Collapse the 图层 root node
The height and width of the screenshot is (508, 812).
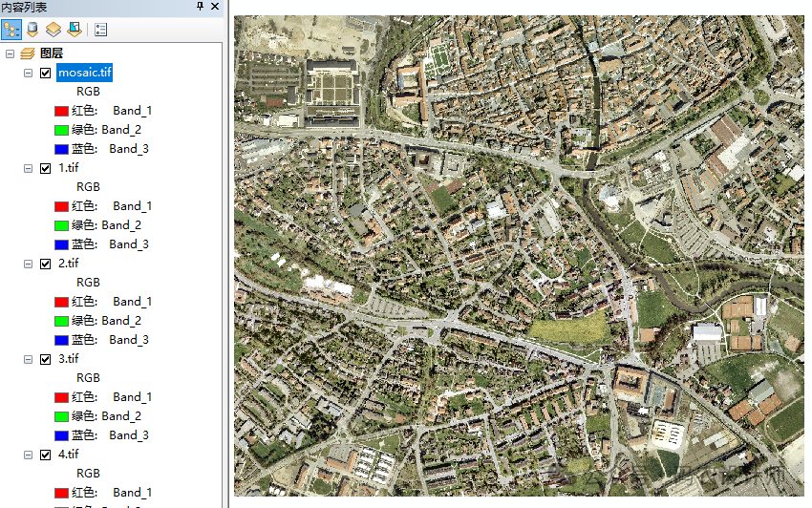coord(11,54)
